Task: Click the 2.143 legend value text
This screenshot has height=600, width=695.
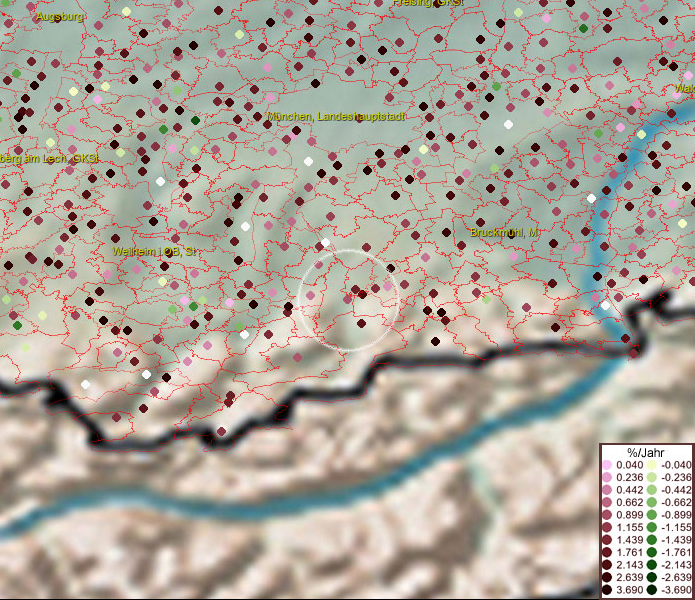Action: coord(630,566)
